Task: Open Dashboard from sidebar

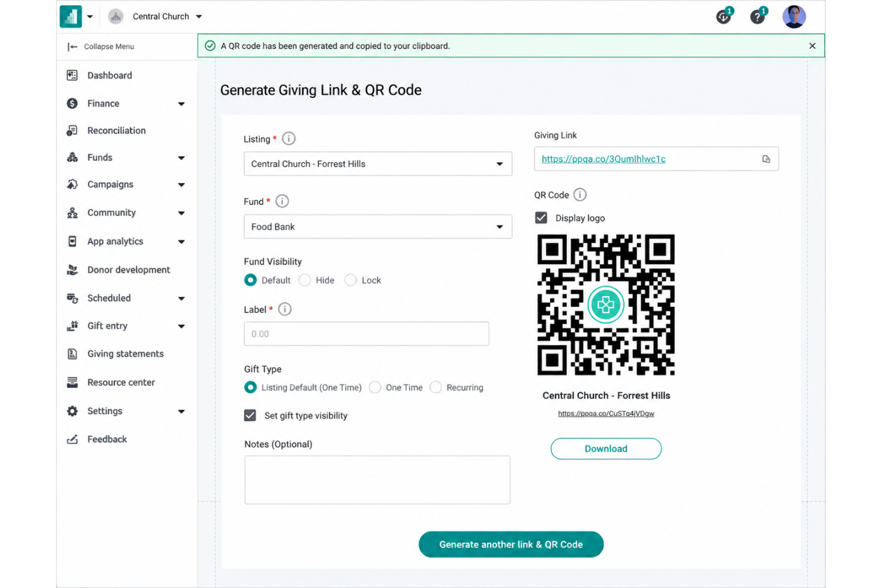Action: point(110,75)
